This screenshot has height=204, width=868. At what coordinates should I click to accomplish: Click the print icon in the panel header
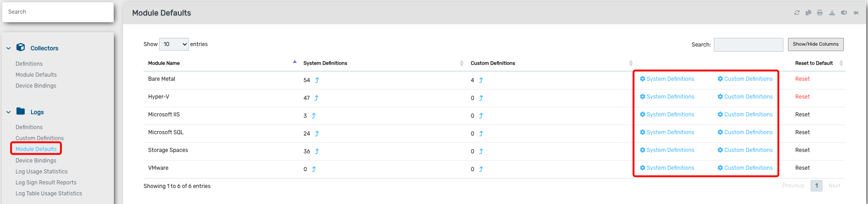[820, 13]
